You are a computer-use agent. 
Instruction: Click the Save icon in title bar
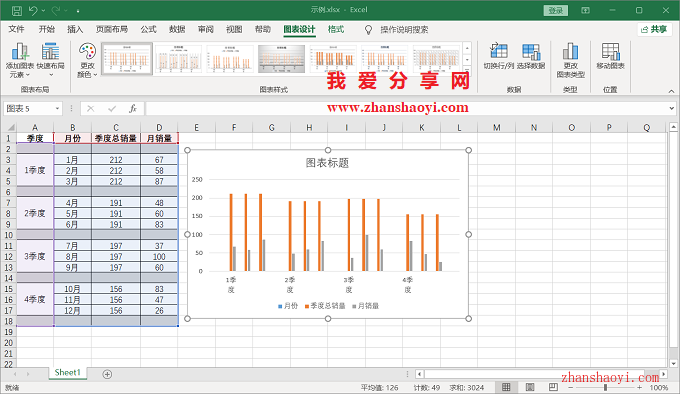pyautogui.click(x=16, y=10)
